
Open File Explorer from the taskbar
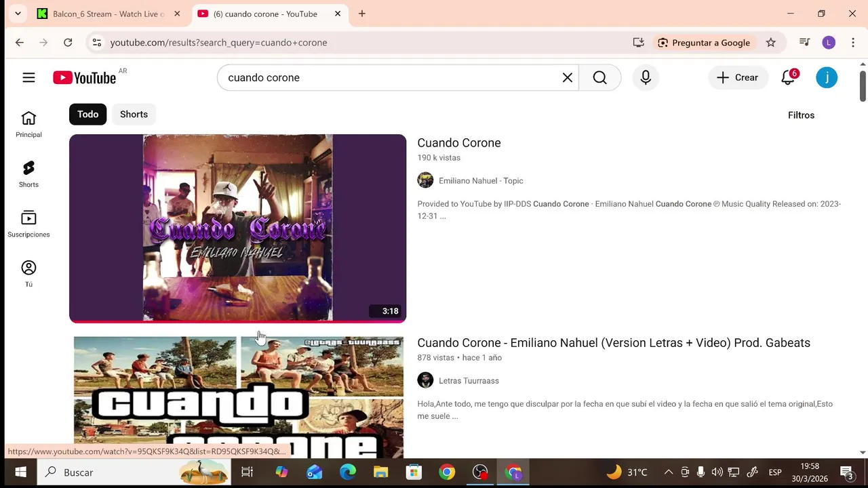click(380, 472)
